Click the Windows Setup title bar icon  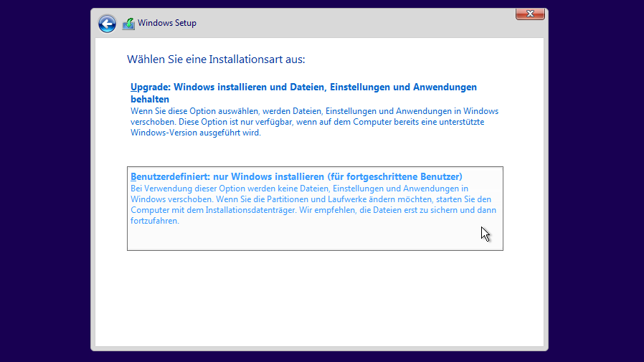pos(128,24)
